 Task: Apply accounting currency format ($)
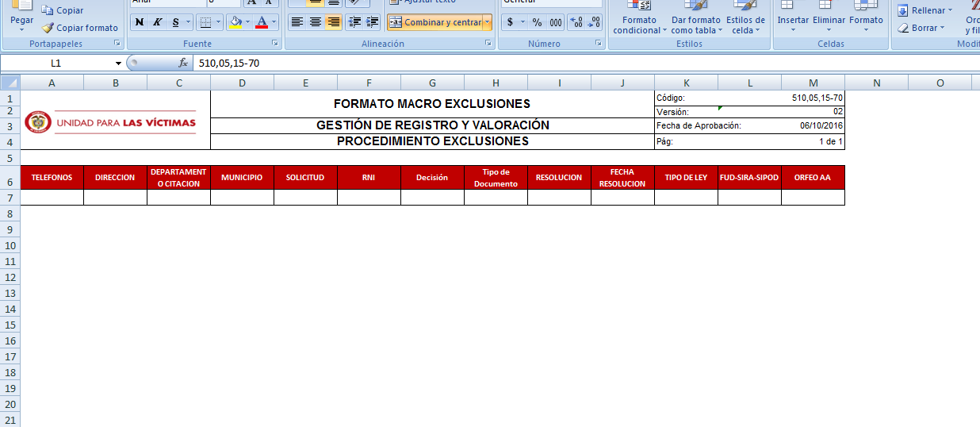509,22
